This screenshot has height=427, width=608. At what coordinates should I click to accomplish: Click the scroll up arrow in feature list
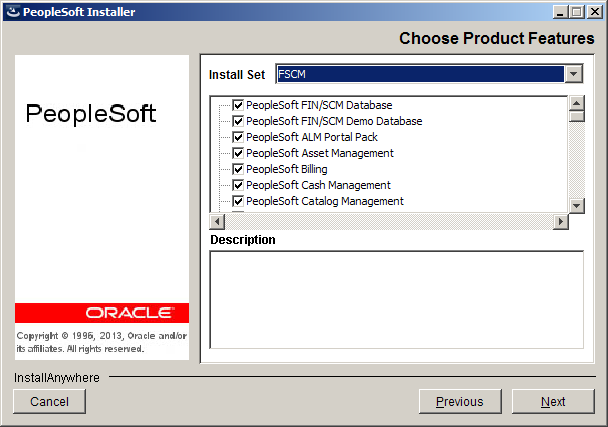click(x=577, y=103)
